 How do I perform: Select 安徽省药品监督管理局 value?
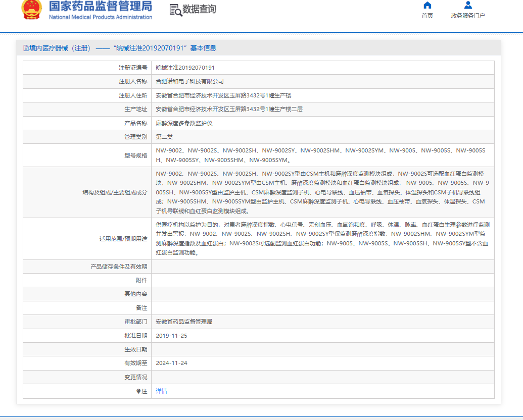coord(184,322)
